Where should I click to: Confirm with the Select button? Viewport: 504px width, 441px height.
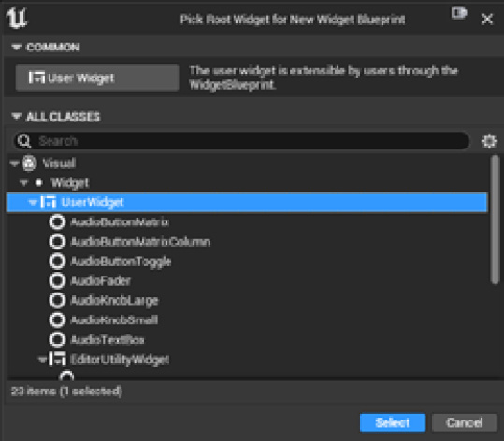[x=392, y=422]
